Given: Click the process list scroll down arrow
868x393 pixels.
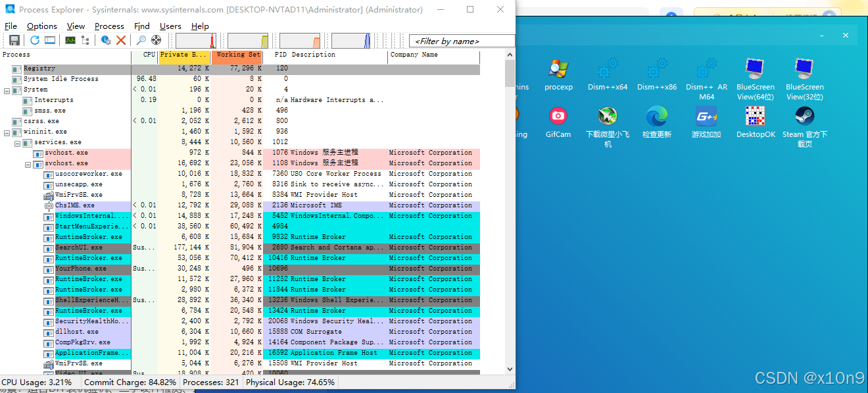Looking at the screenshot, I should click(510, 369).
